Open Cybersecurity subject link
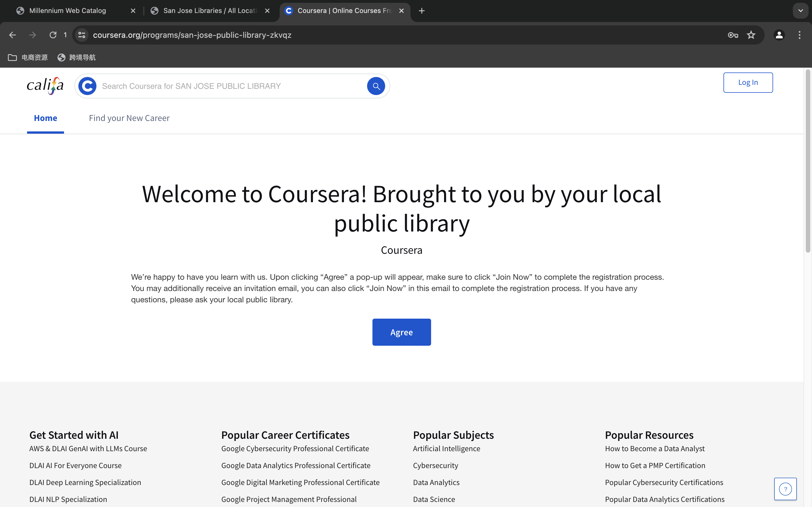The height and width of the screenshot is (507, 812). pyautogui.click(x=436, y=466)
